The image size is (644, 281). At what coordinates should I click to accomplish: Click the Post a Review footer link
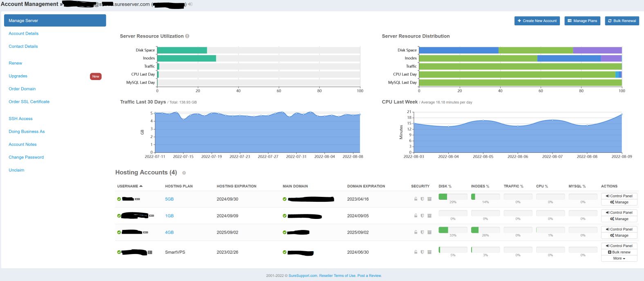click(x=369, y=276)
